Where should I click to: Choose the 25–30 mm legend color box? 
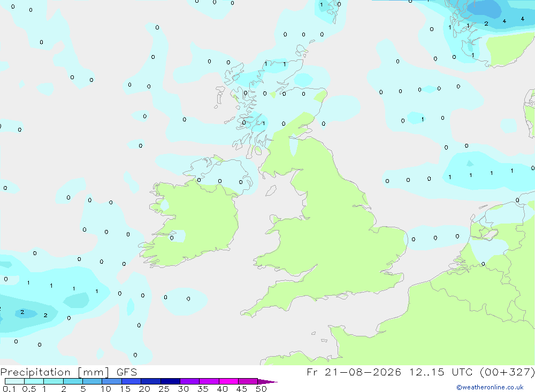[170, 381]
